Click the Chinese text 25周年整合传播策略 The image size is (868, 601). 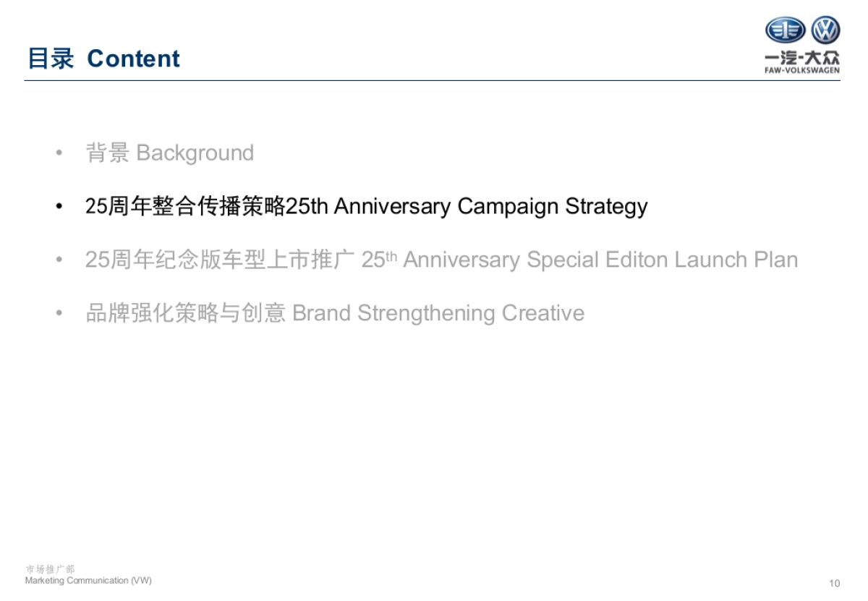[x=185, y=207]
